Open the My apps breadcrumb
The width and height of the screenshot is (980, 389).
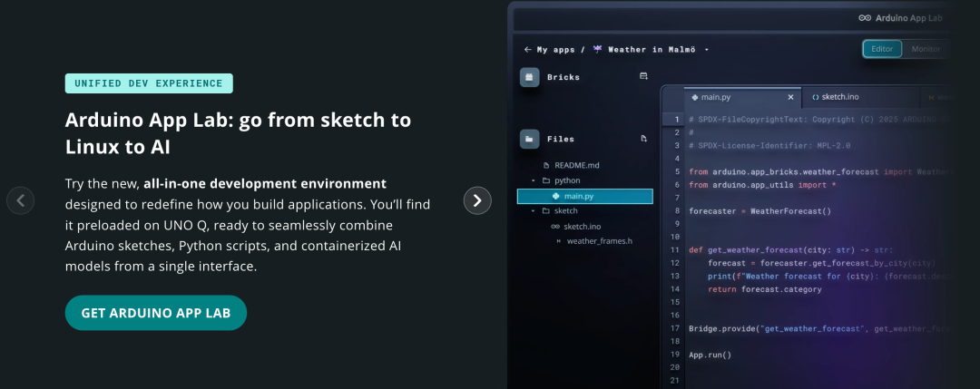click(555, 49)
